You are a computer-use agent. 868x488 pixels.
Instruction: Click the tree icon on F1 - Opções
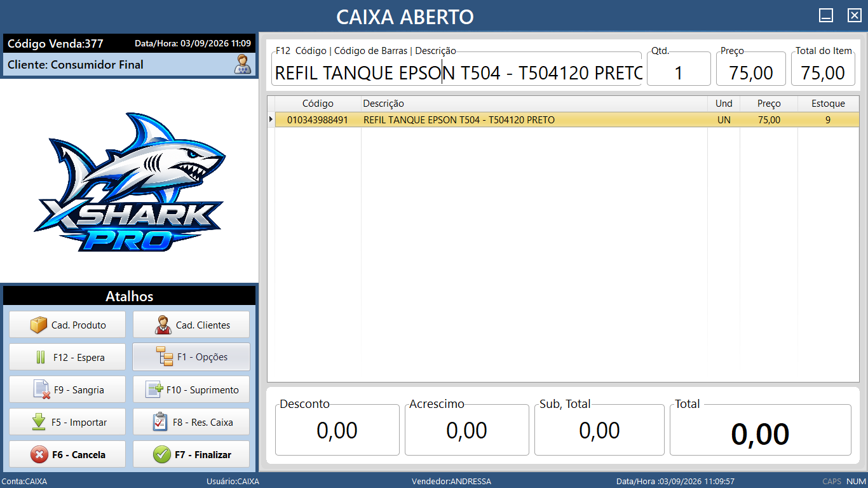[165, 357]
